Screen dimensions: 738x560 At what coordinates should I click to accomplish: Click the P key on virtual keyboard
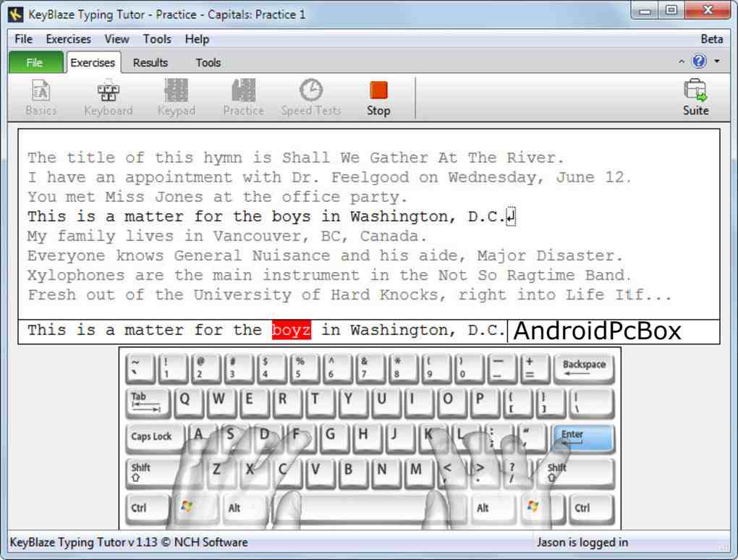[485, 403]
